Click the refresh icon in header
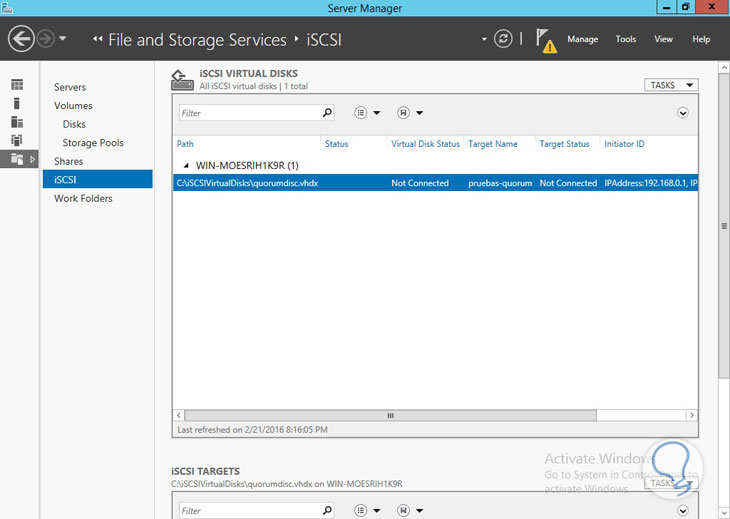Image resolution: width=730 pixels, height=519 pixels. pos(504,39)
